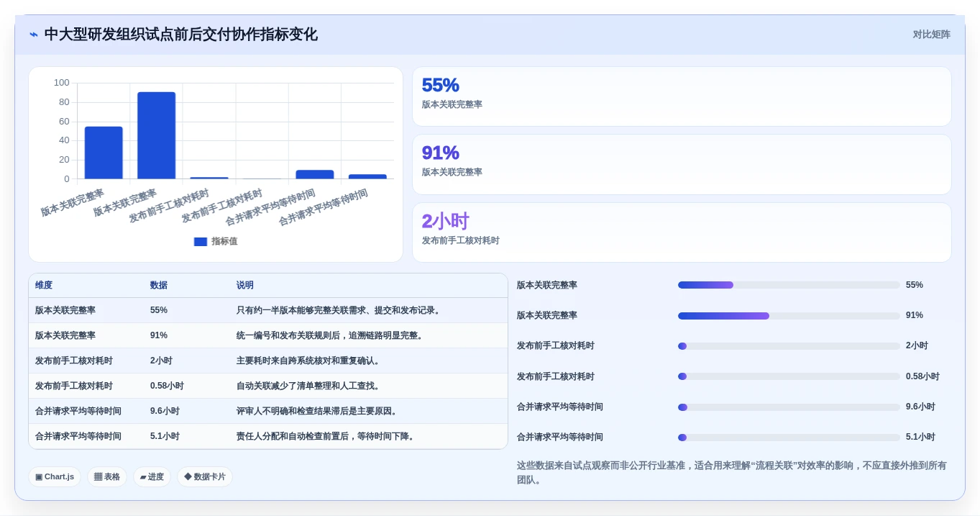Toggle the 指标值 legend entry in the chart
This screenshot has height=516, width=980.
point(216,242)
